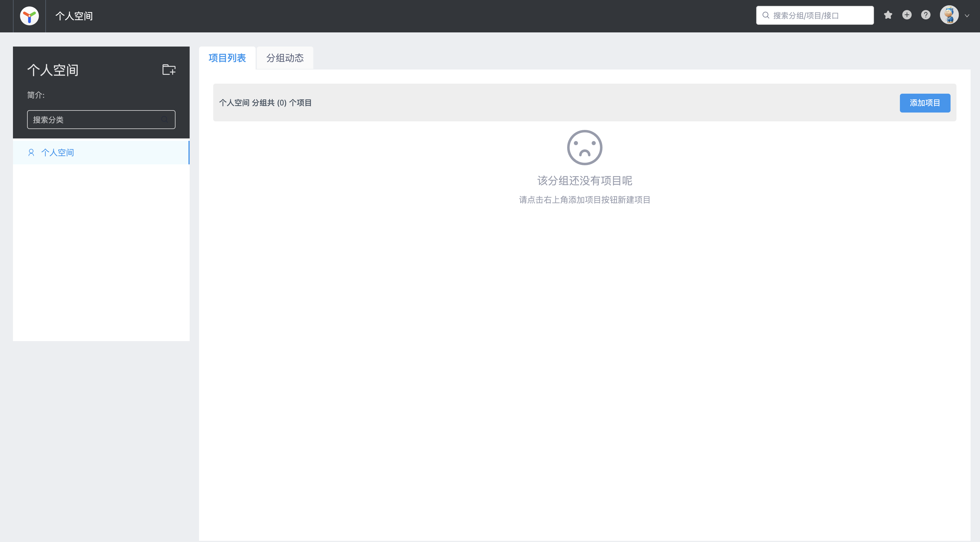Click the YApi logo icon
This screenshot has height=542, width=980.
pos(29,16)
